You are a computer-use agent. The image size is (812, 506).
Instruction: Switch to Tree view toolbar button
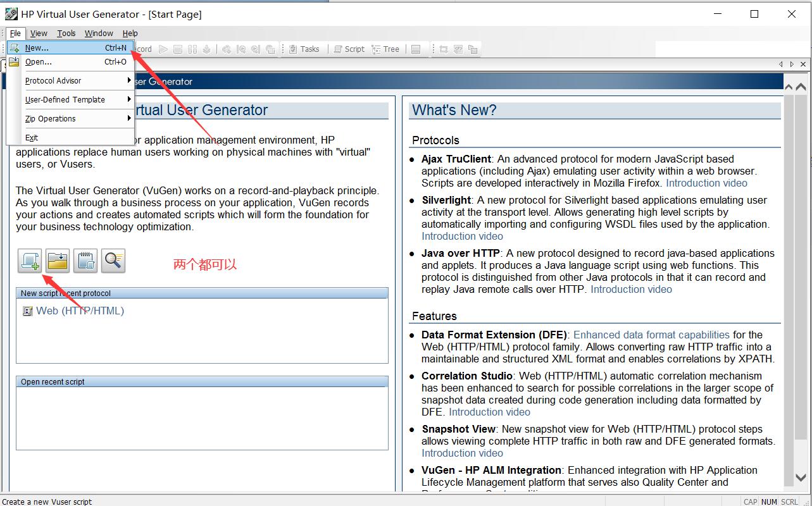[x=386, y=49]
